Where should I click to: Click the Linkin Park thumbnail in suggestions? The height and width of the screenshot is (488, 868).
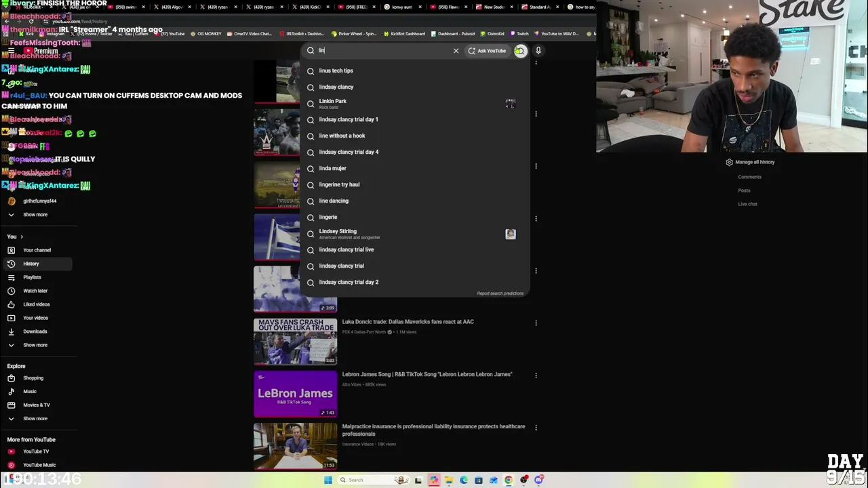[x=511, y=103]
